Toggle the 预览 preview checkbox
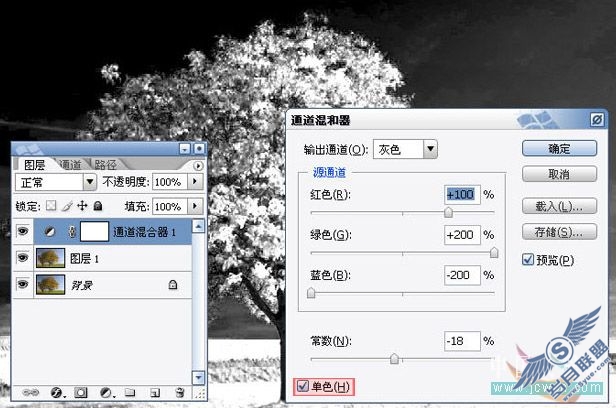The image size is (616, 408). tap(528, 260)
